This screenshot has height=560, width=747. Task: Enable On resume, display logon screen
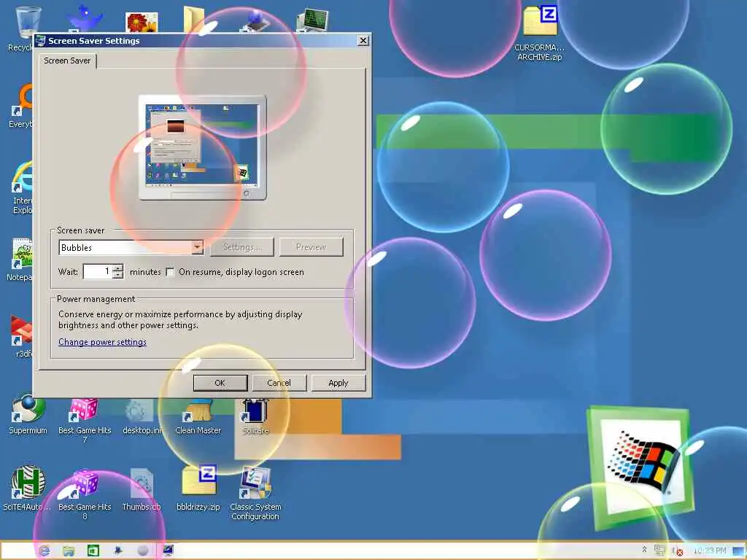(170, 272)
